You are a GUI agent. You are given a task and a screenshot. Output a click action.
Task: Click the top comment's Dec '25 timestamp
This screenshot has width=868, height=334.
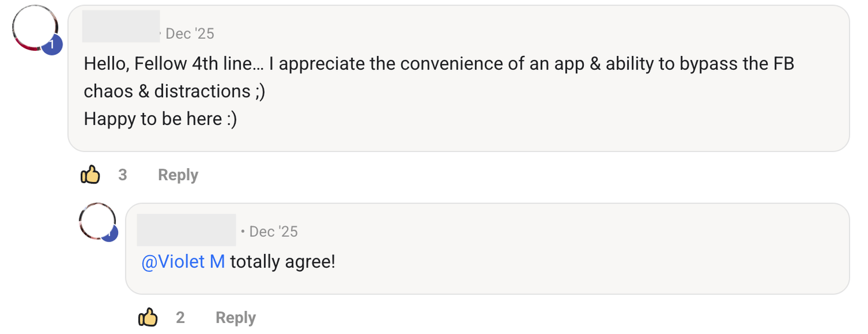pos(190,34)
